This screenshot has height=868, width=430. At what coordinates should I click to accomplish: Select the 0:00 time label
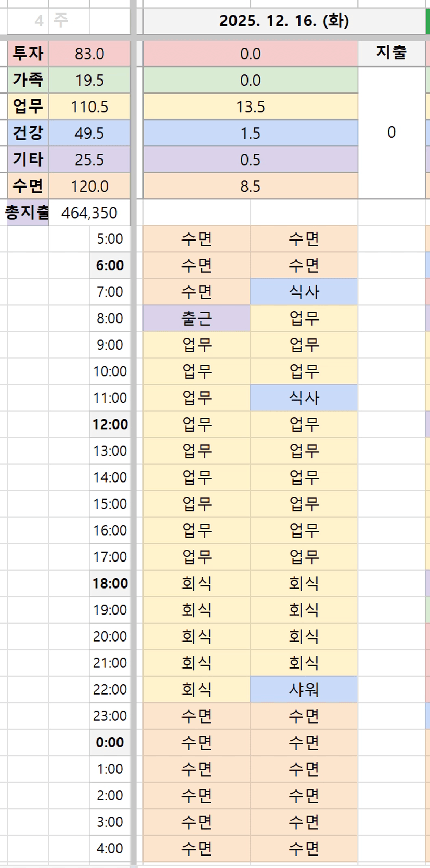click(110, 742)
